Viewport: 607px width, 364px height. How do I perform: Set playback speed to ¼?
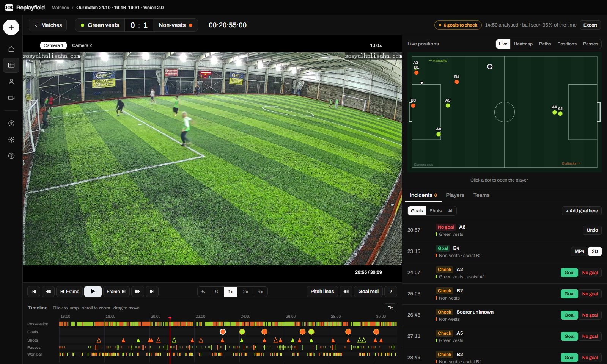click(203, 292)
